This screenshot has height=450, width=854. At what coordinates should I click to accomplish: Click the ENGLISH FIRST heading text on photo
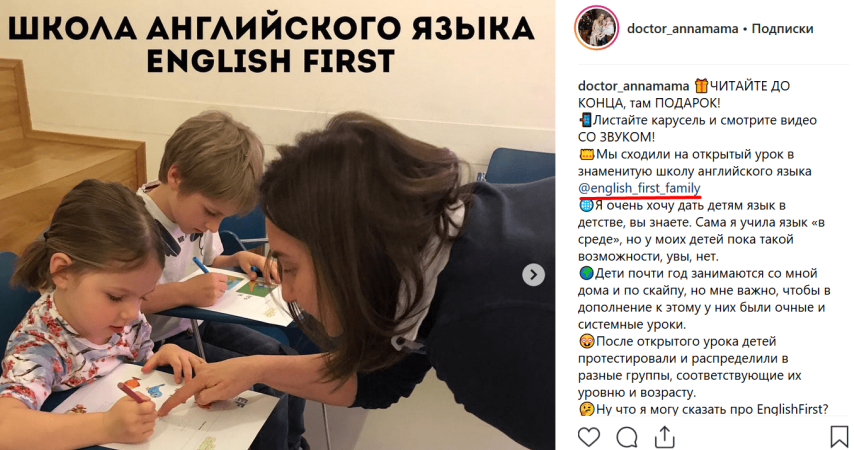(x=270, y=61)
